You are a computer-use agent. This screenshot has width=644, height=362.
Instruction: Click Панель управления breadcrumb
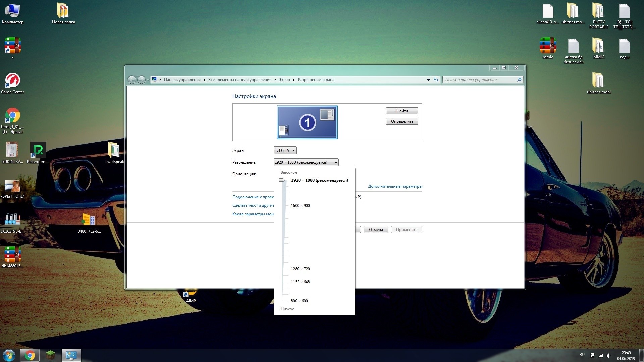pos(182,80)
